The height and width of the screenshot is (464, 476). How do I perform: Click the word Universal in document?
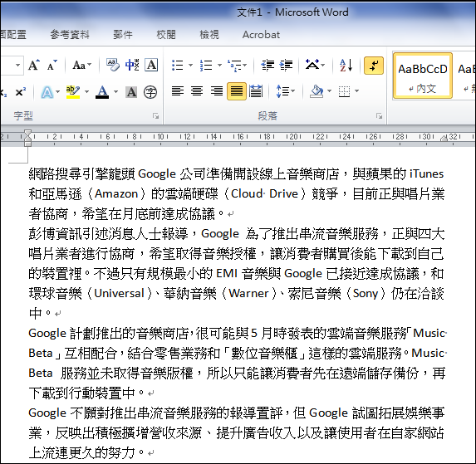coord(119,294)
